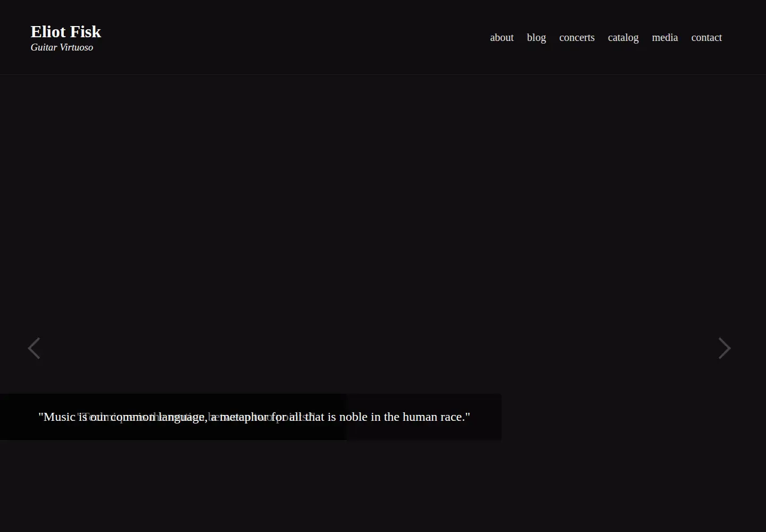Open the blog page
This screenshot has height=532, width=766.
(x=536, y=37)
